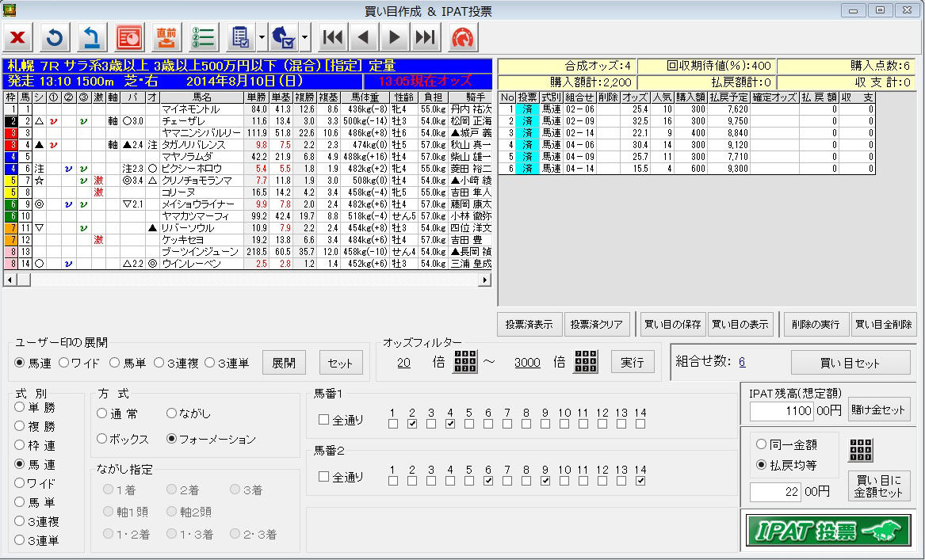Select horse row ウインレーベン

[248, 264]
